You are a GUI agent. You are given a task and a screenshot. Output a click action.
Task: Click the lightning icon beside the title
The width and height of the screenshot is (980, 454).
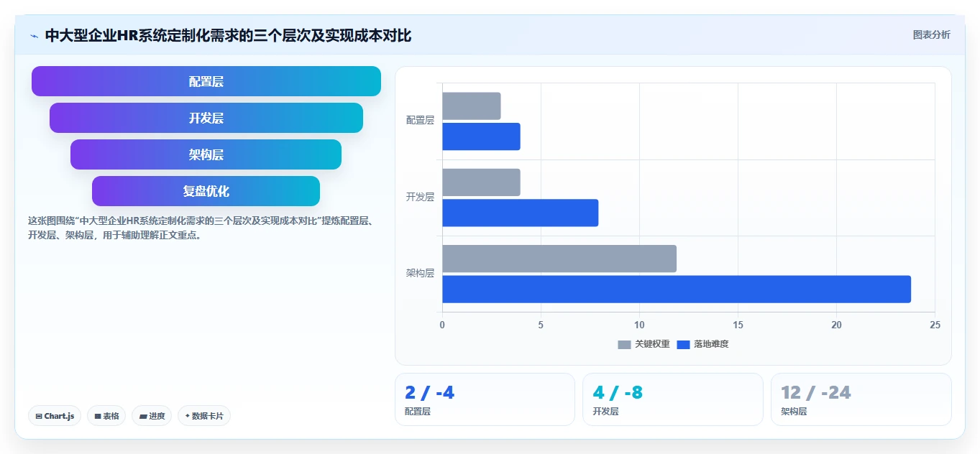(34, 35)
